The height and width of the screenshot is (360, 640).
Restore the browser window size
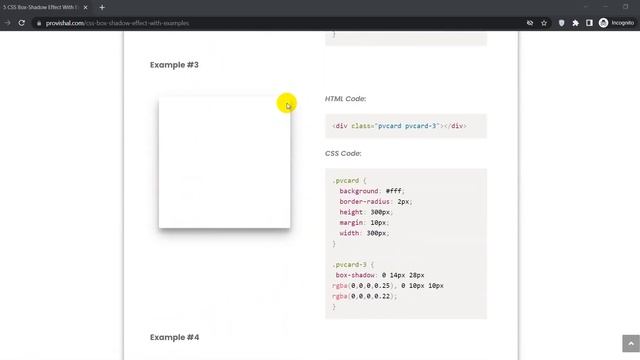tap(625, 7)
